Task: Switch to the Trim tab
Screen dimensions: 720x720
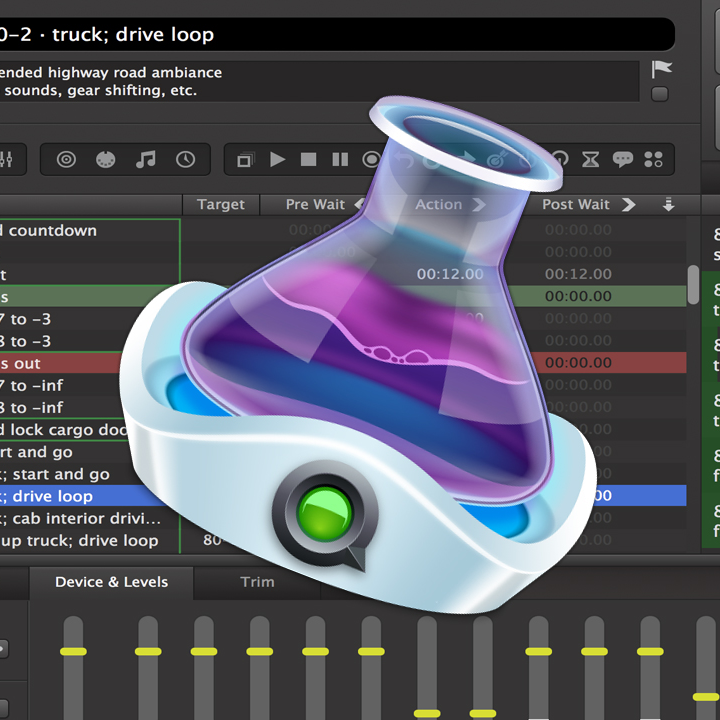Action: [257, 582]
